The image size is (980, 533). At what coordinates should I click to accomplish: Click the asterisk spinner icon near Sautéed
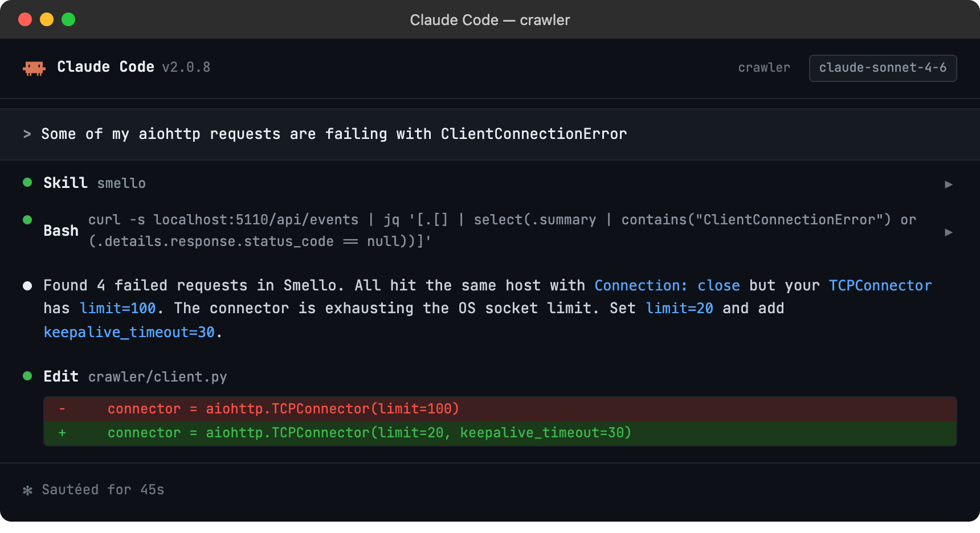[x=27, y=490]
